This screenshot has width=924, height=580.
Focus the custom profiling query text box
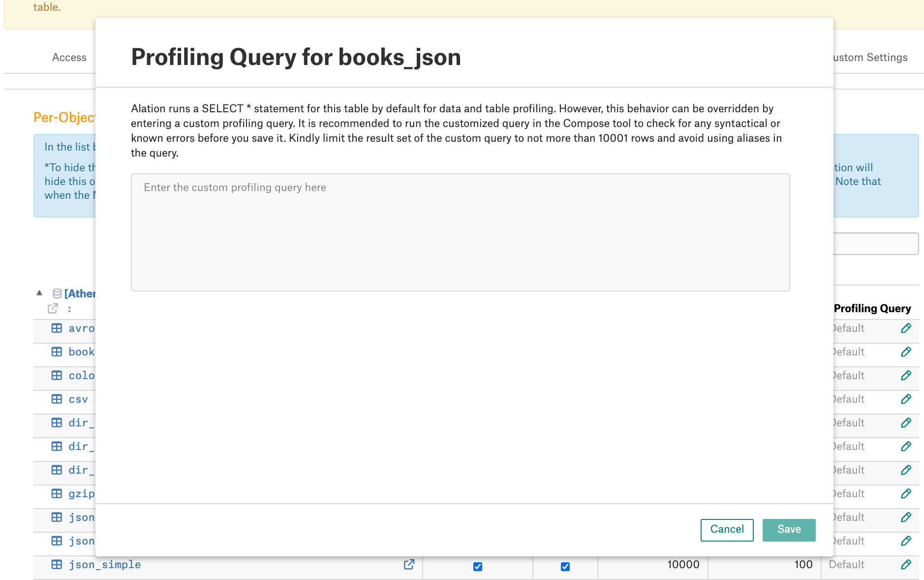coord(460,232)
